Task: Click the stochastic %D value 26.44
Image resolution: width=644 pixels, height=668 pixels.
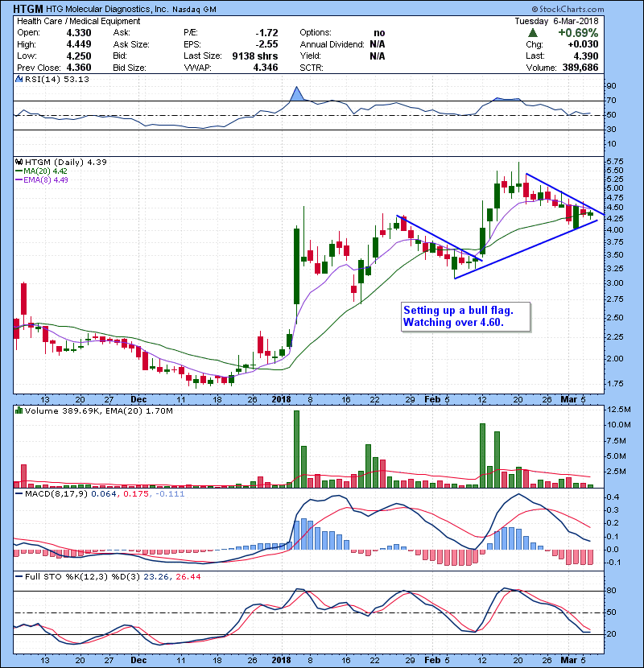Action: click(x=188, y=577)
